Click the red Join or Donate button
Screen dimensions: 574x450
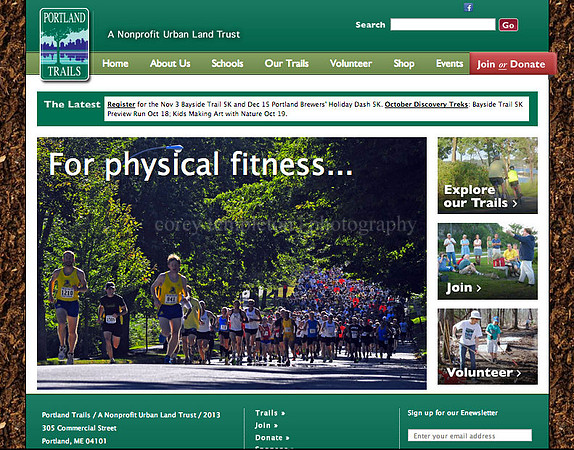pos(512,64)
